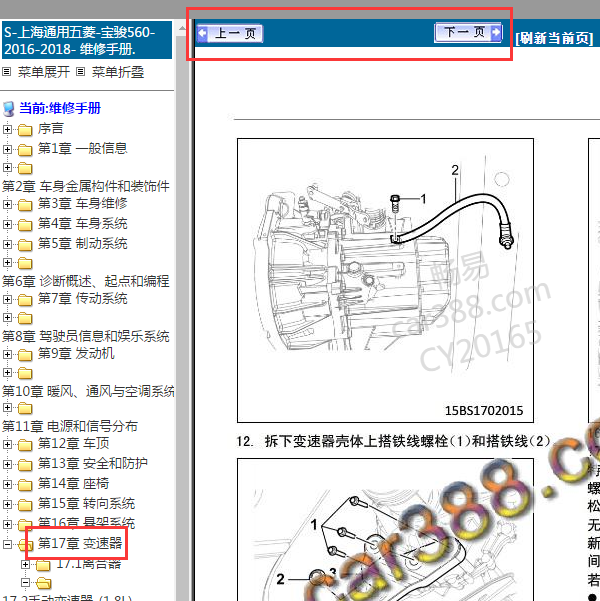Expand the 第7章 传动系统 node
Screen dimensions: 600x601
[7, 299]
